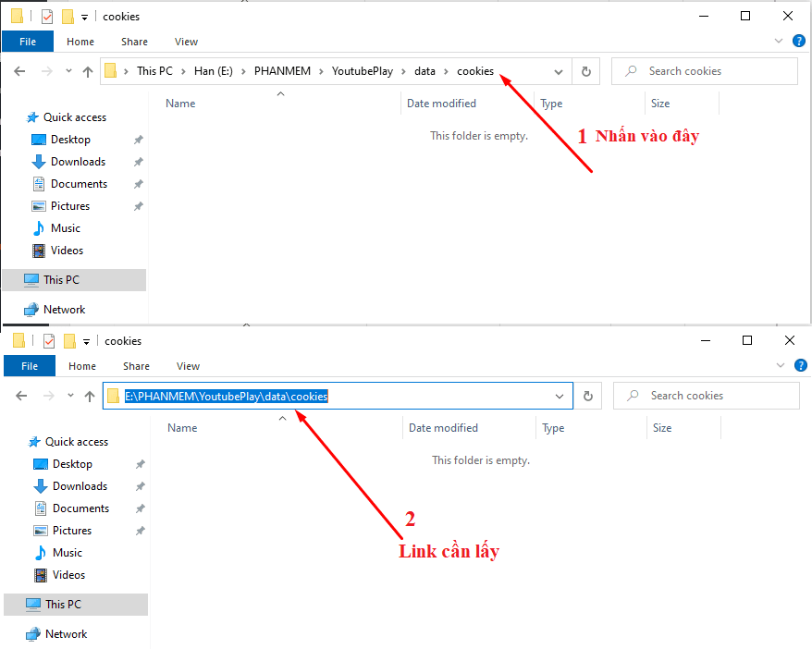Select Music in the lower window sidebar

68,553
